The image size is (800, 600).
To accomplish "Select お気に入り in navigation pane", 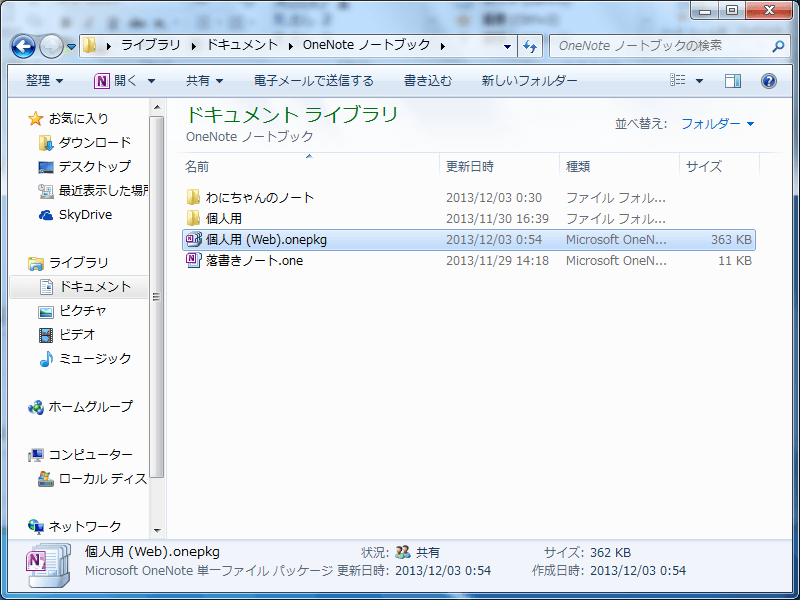I will [79, 119].
